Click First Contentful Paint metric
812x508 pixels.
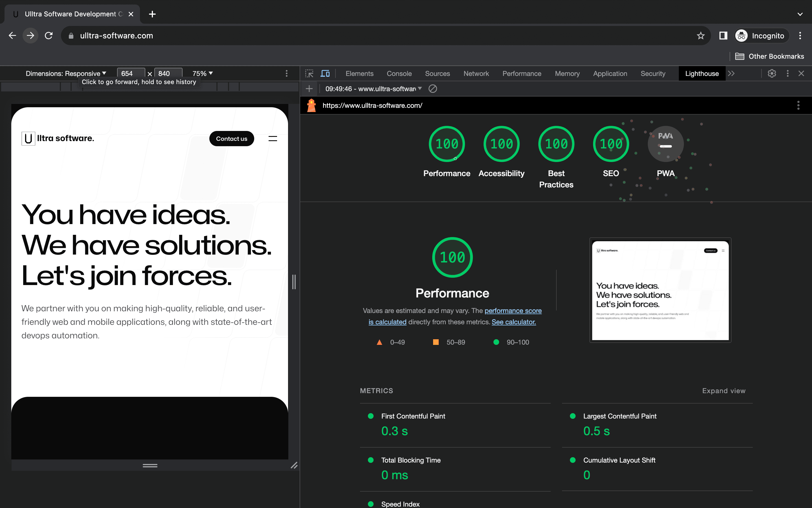click(x=455, y=425)
